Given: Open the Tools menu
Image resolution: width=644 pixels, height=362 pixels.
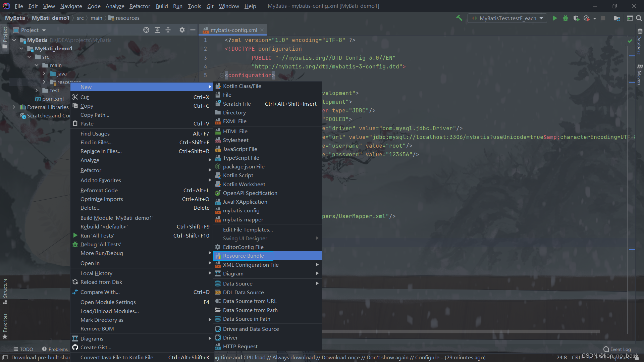Looking at the screenshot, I should (194, 6).
